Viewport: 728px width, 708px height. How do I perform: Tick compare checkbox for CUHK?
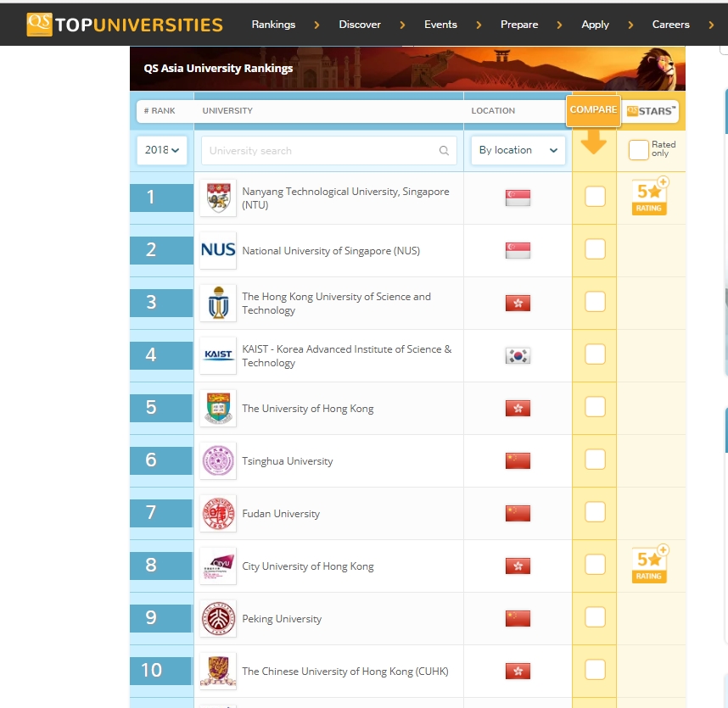[x=595, y=670]
